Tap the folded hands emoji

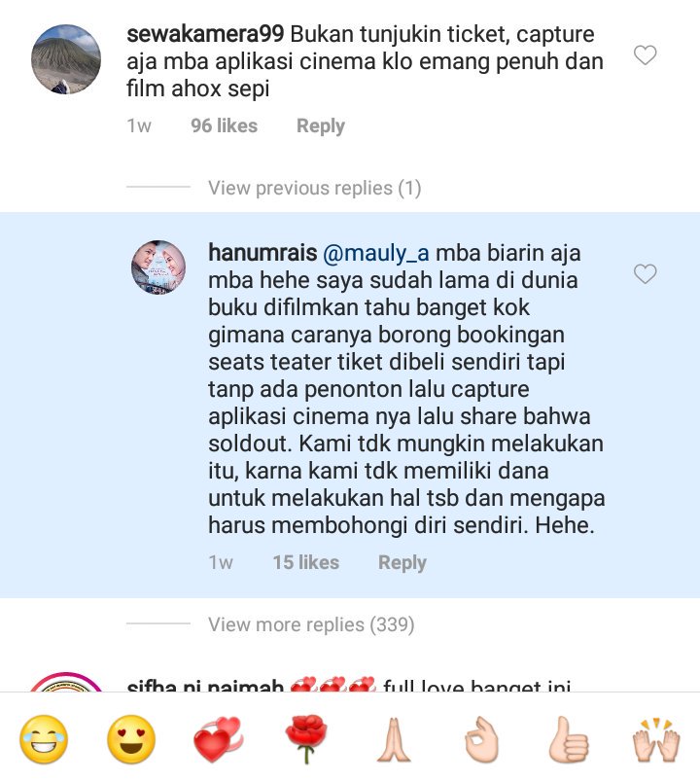tap(394, 739)
